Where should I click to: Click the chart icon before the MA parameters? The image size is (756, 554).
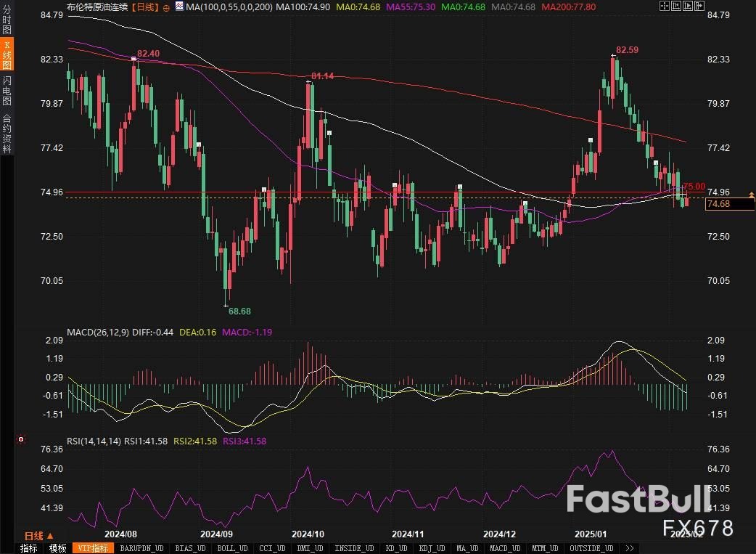coord(178,7)
